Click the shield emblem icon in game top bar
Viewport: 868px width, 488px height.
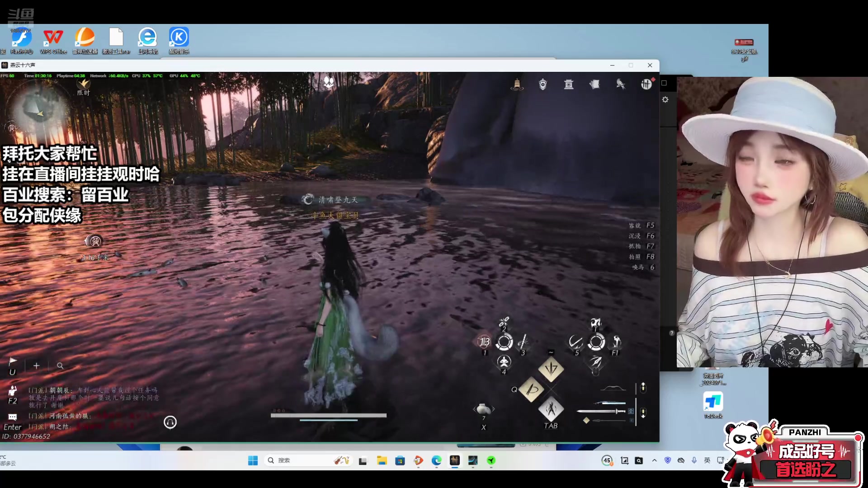543,84
